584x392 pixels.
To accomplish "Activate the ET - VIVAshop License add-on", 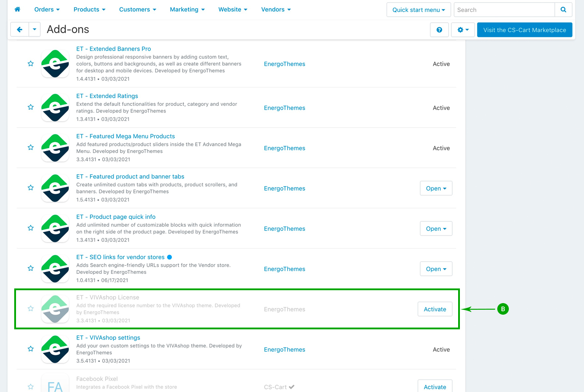I will [435, 309].
